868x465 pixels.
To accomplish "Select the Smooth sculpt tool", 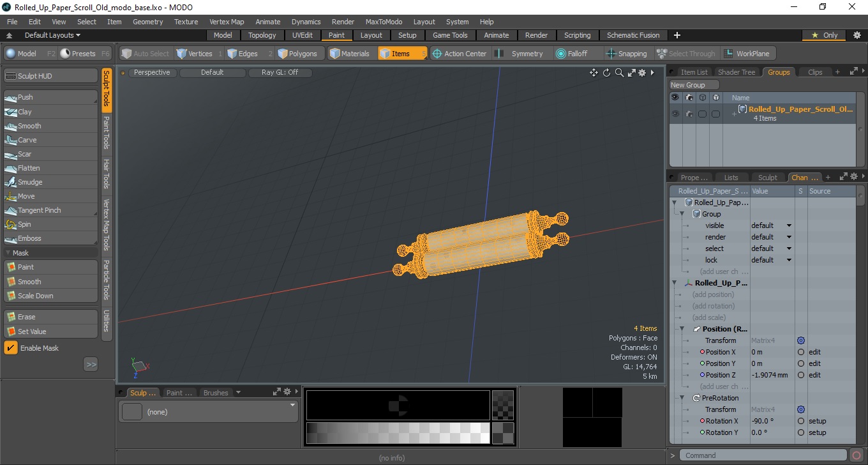I will click(x=51, y=126).
